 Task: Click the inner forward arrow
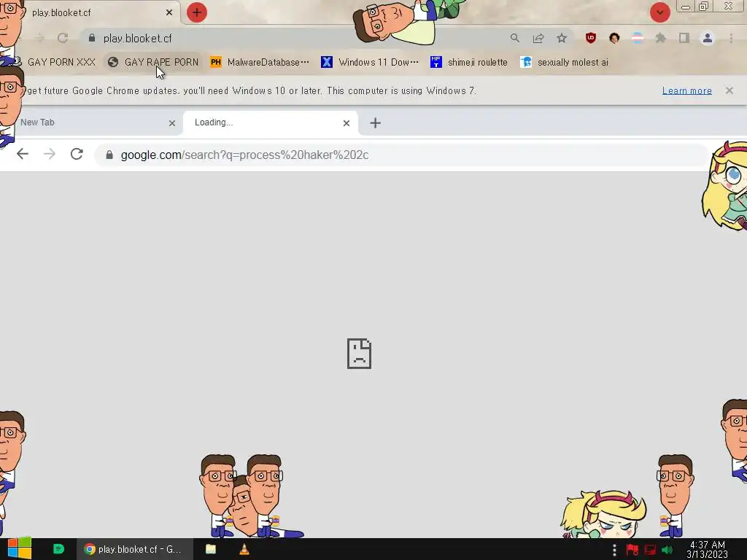50,154
